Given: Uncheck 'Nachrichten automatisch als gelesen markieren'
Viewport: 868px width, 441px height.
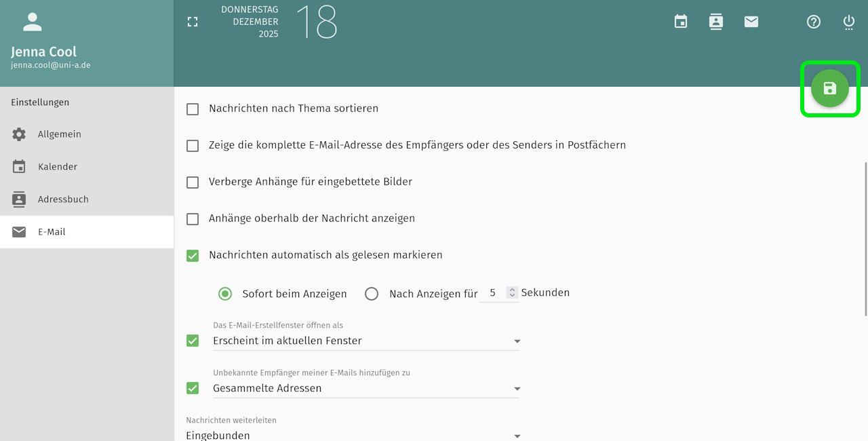Looking at the screenshot, I should (193, 255).
